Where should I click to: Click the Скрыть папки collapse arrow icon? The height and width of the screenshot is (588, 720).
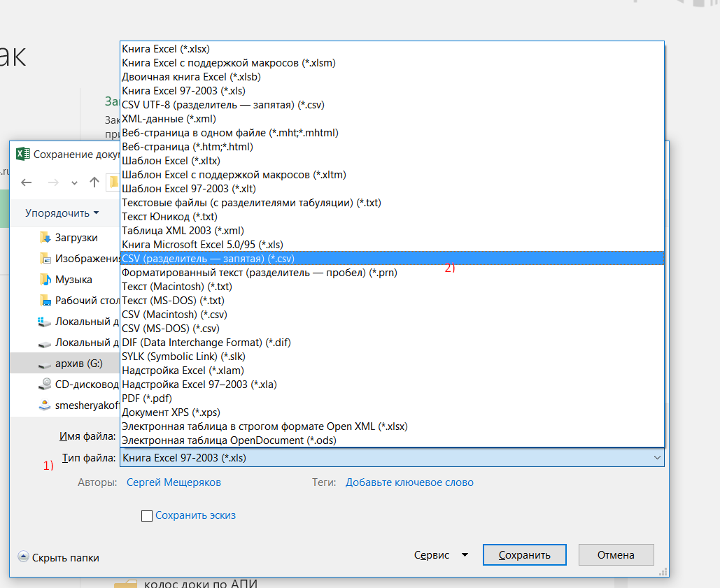23,557
